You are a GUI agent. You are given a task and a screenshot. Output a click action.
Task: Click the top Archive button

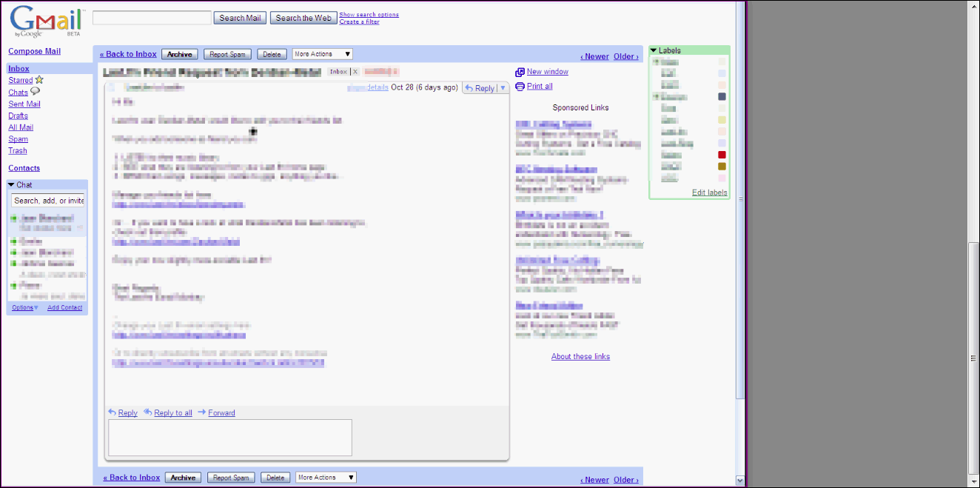click(x=179, y=54)
